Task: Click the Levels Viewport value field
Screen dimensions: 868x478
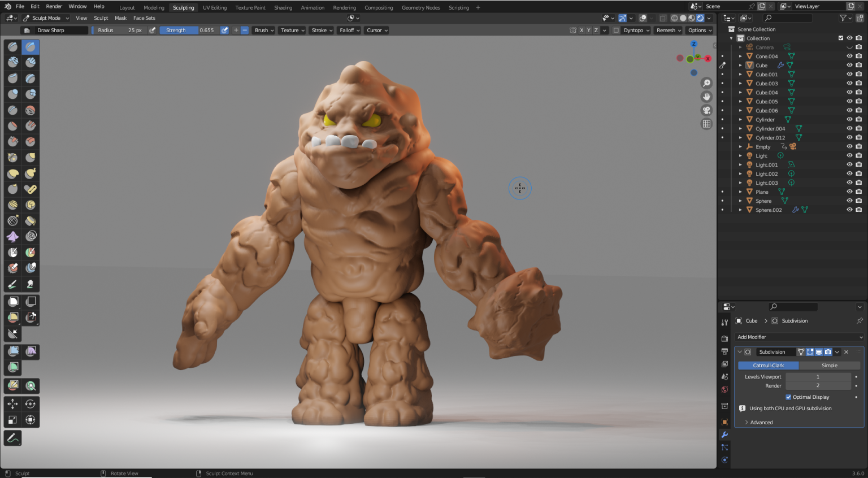Action: click(818, 377)
